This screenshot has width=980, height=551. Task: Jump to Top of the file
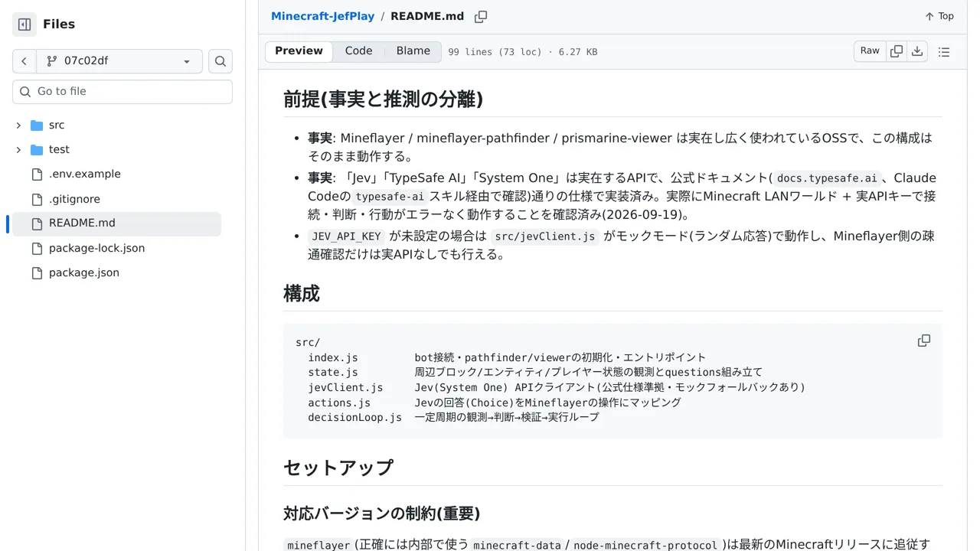(x=939, y=17)
